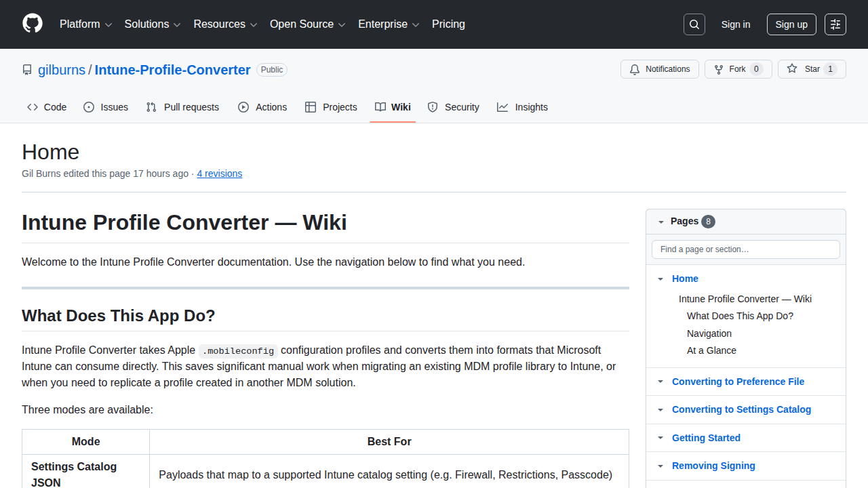
Task: Open the Pricing link
Action: coord(448,24)
